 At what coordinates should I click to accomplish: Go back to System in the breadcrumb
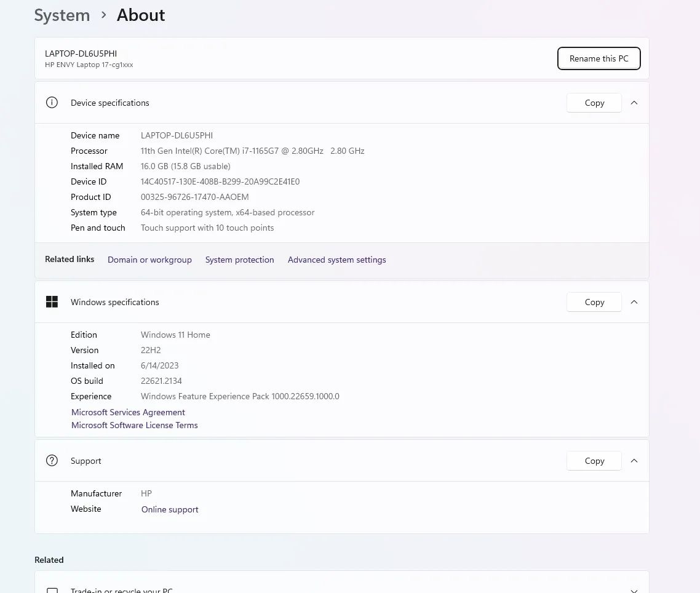pyautogui.click(x=62, y=15)
